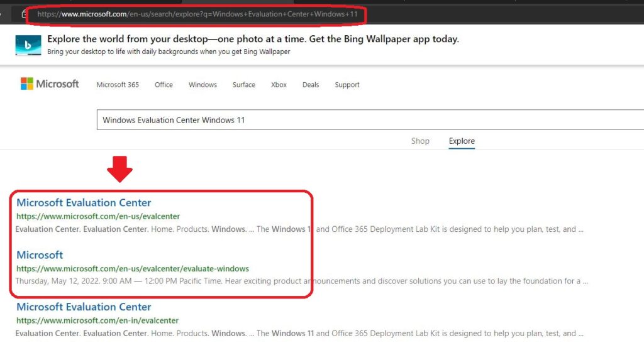
Task: Select the browser address bar URL
Action: tap(197, 14)
